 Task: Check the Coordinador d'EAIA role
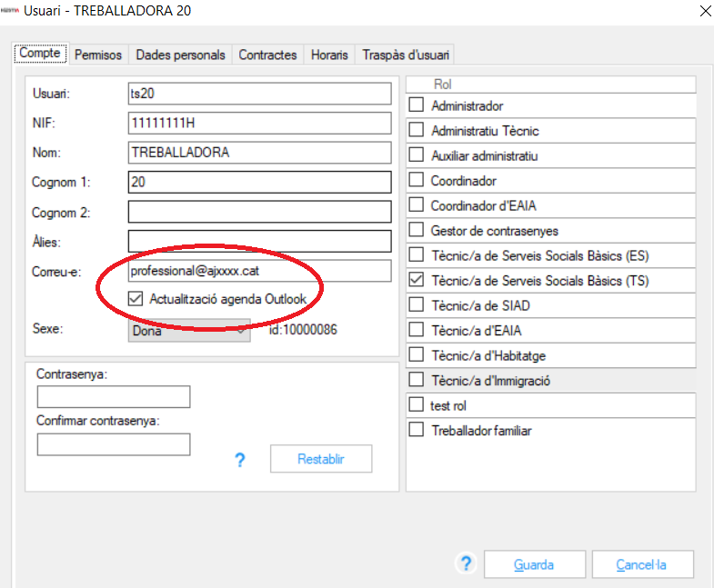click(x=417, y=205)
